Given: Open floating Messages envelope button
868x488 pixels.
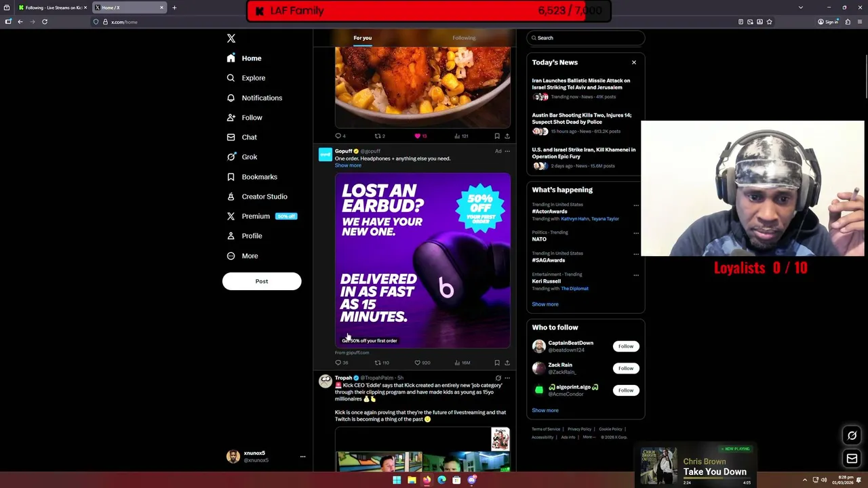Looking at the screenshot, I should (x=852, y=459).
